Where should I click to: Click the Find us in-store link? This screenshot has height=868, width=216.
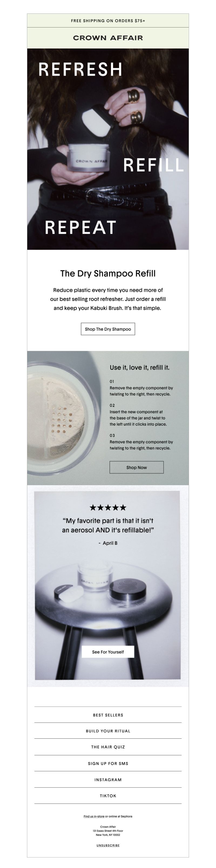[94, 817]
